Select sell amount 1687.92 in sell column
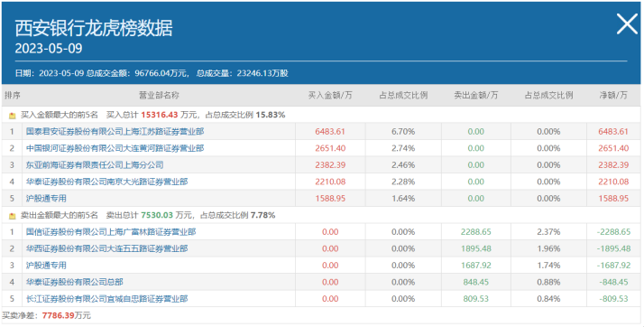The height and width of the screenshot is (327, 644). click(475, 266)
